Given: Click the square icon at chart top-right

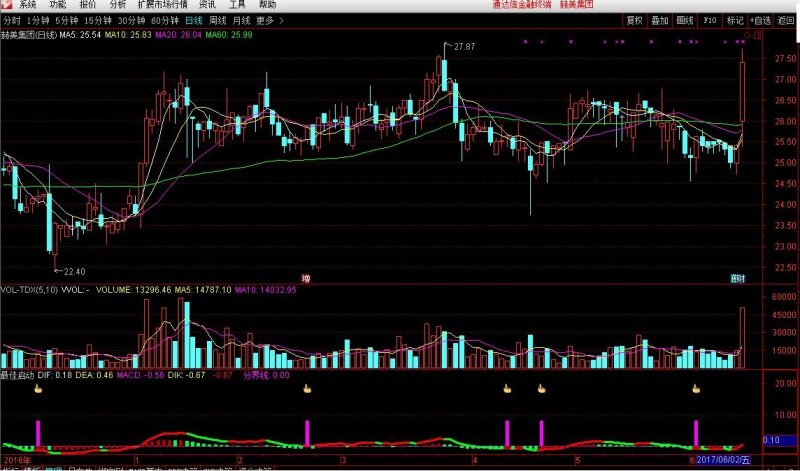Looking at the screenshot, I should coord(756,36).
